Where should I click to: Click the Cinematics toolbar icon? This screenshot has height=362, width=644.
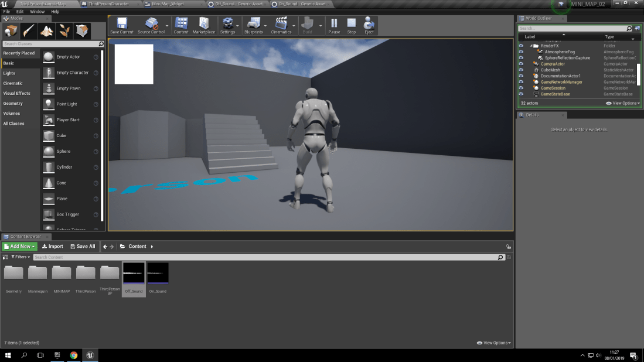pyautogui.click(x=280, y=25)
